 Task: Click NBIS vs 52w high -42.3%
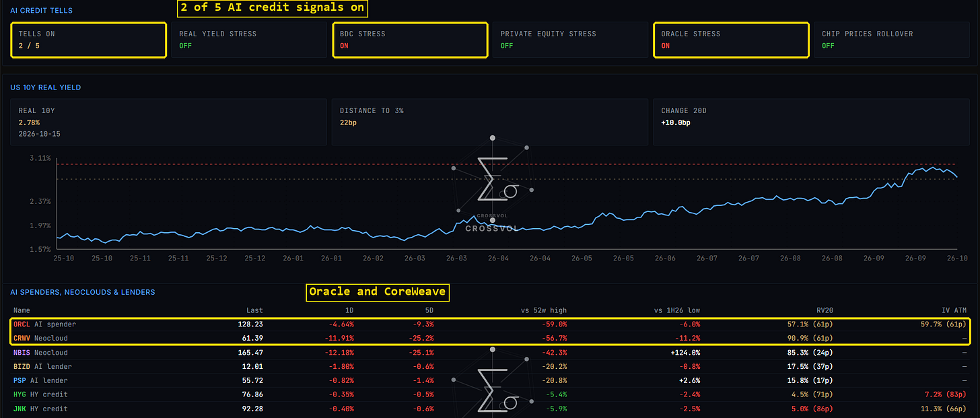coord(554,353)
